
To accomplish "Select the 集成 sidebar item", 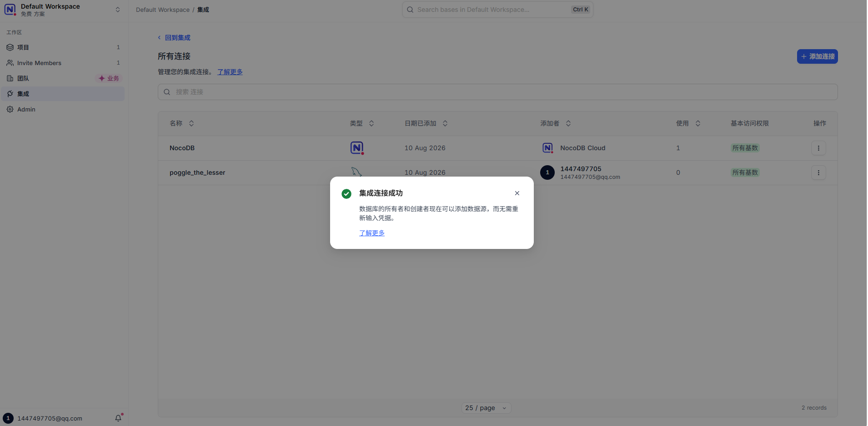I will 63,94.
